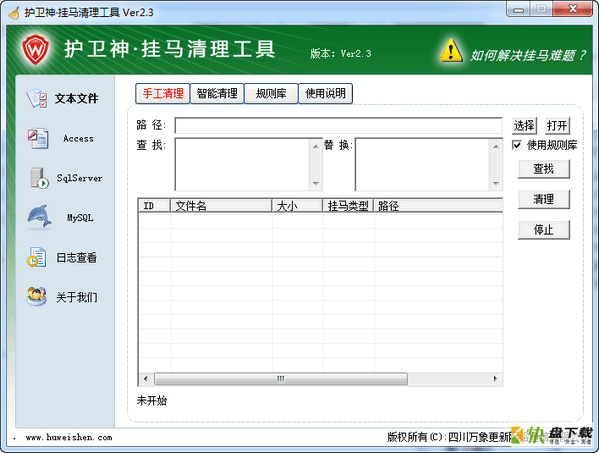The width and height of the screenshot is (599, 453).
Task: Click the Access sidebar label
Action: (x=78, y=139)
